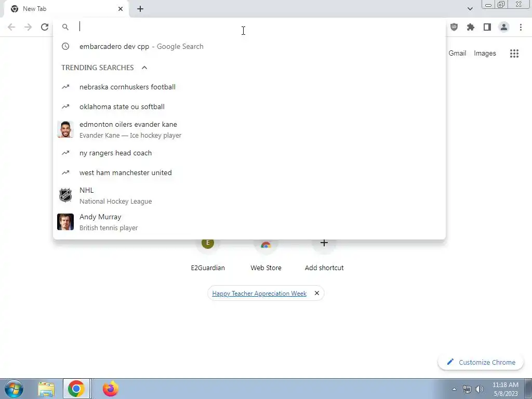Click the Andy Murray photo thumbnail

[x=65, y=222]
